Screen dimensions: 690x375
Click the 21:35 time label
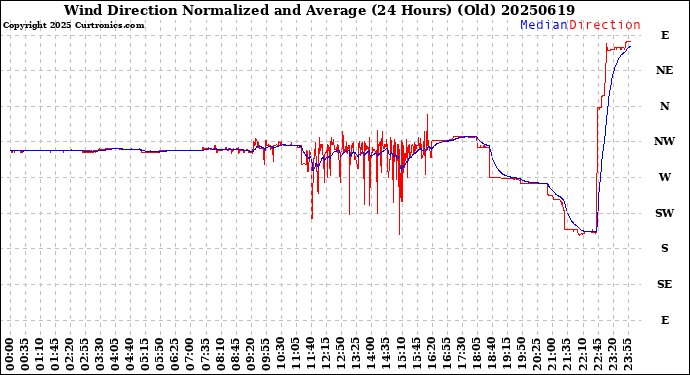(567, 354)
